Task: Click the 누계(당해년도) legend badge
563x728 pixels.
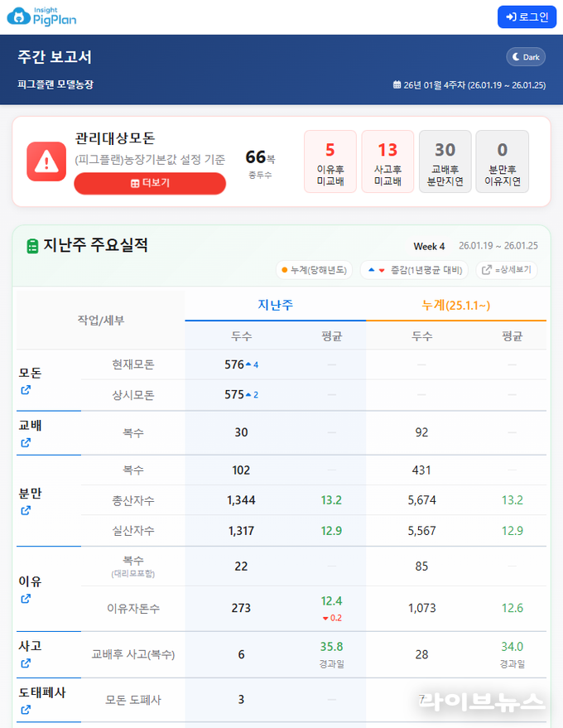Action: (x=315, y=270)
